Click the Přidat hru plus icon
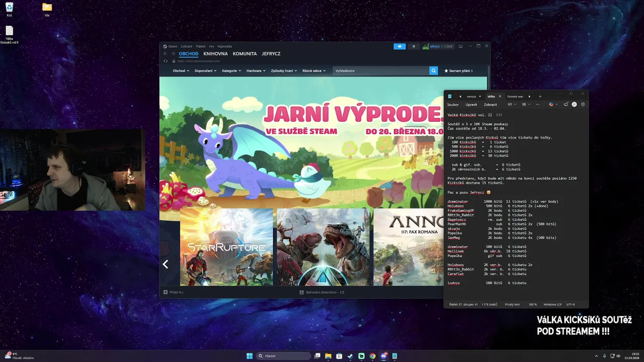This screenshot has height=362, width=644. coord(166,292)
